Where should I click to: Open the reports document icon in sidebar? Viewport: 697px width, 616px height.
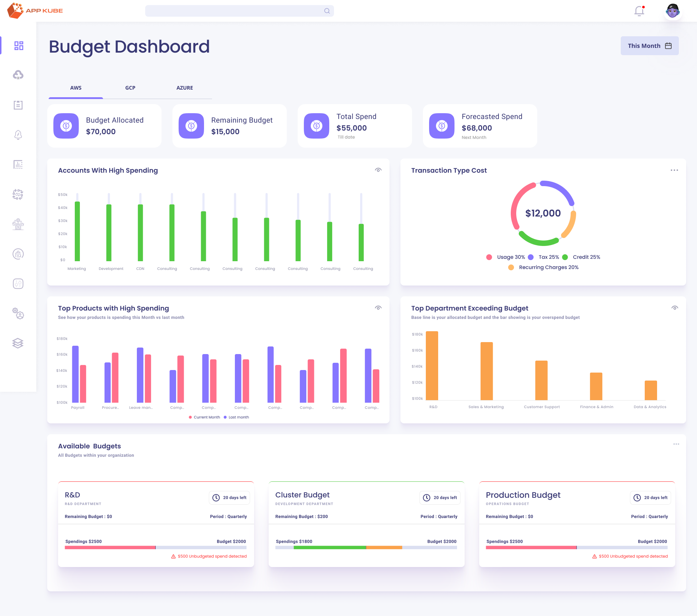(x=18, y=105)
